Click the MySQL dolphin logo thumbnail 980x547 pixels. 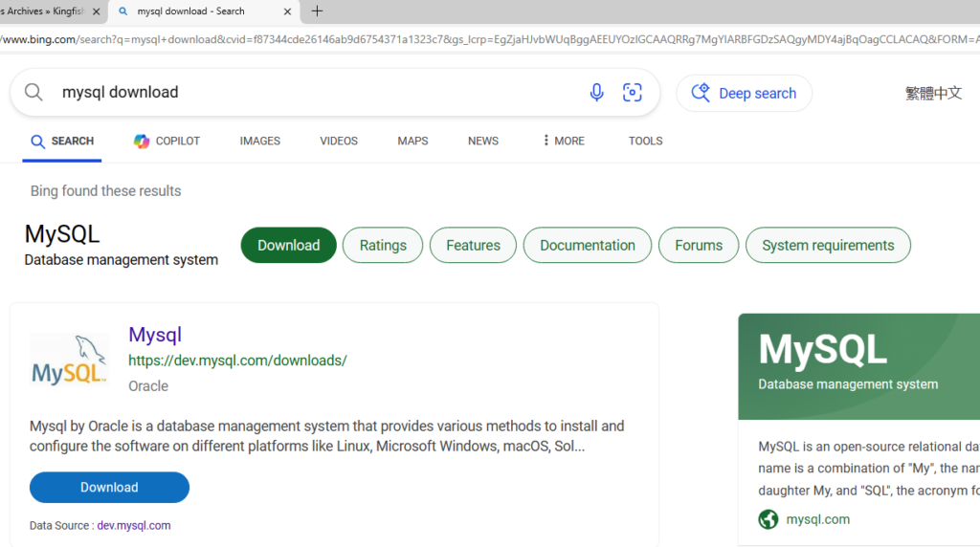[69, 360]
